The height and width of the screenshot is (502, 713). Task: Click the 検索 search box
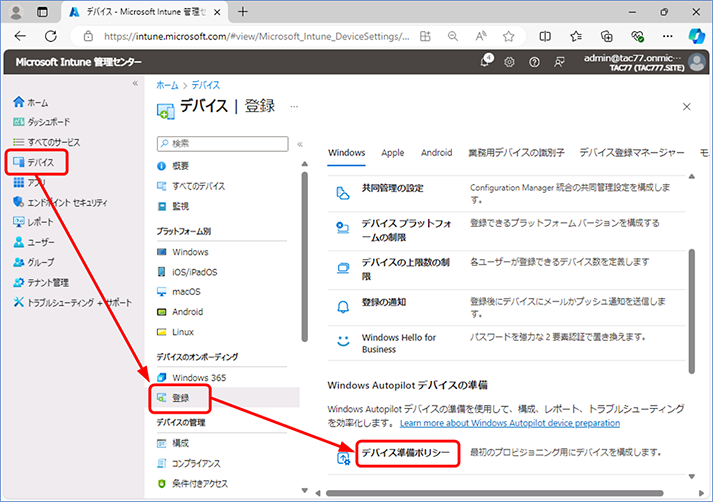(223, 144)
